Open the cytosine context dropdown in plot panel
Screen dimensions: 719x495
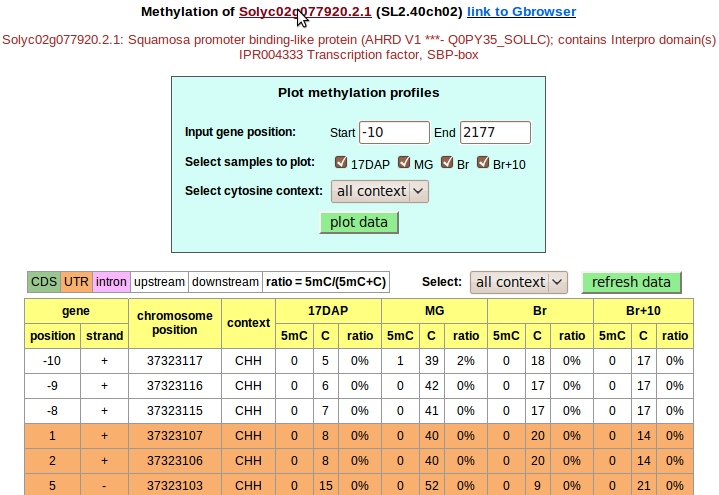pos(380,191)
